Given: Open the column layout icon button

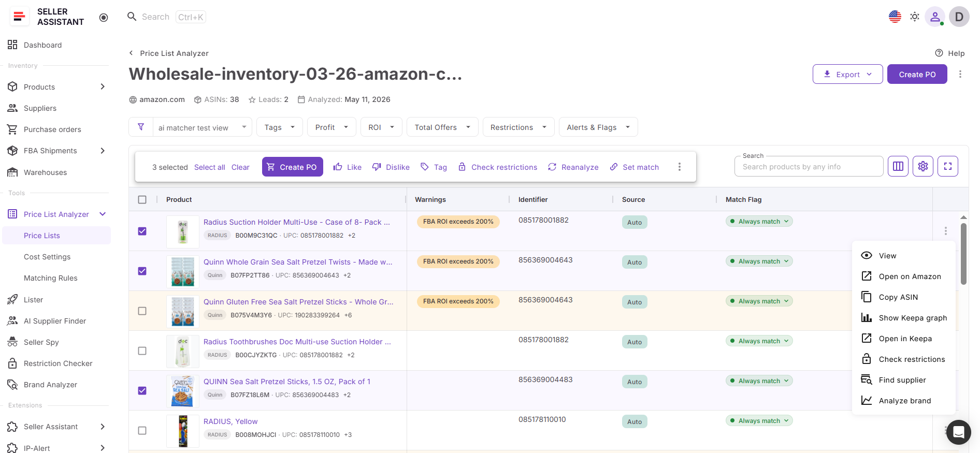Looking at the screenshot, I should tap(898, 166).
